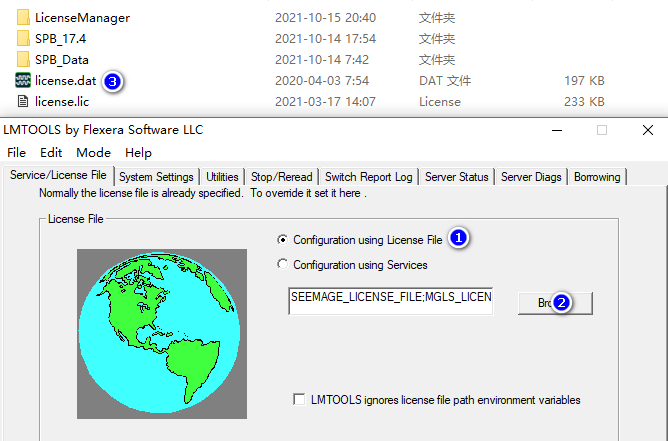Open the Help menu
The width and height of the screenshot is (668, 441).
[x=138, y=153]
